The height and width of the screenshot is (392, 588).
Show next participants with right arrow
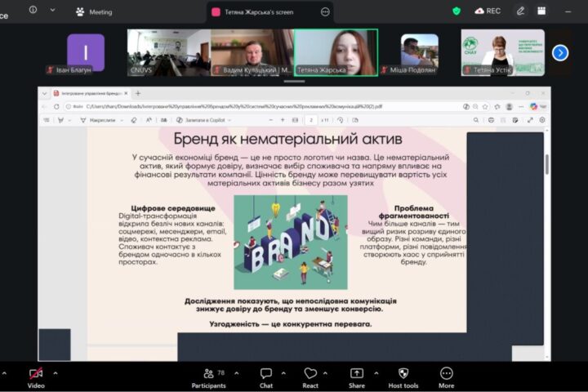(560, 52)
